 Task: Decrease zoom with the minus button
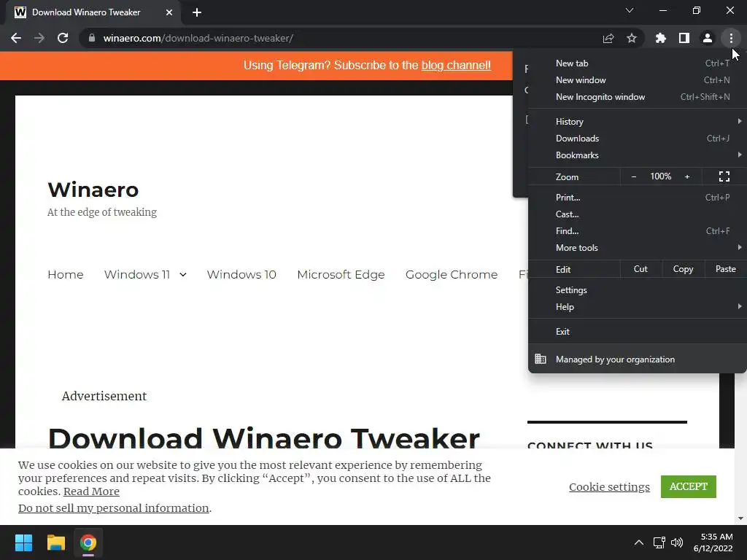coord(634,176)
